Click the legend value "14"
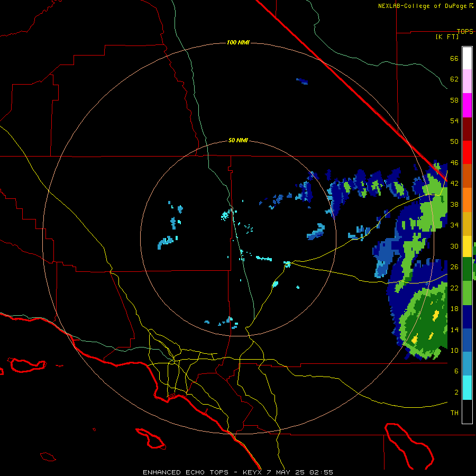The width and height of the screenshot is (476, 476). (x=454, y=329)
